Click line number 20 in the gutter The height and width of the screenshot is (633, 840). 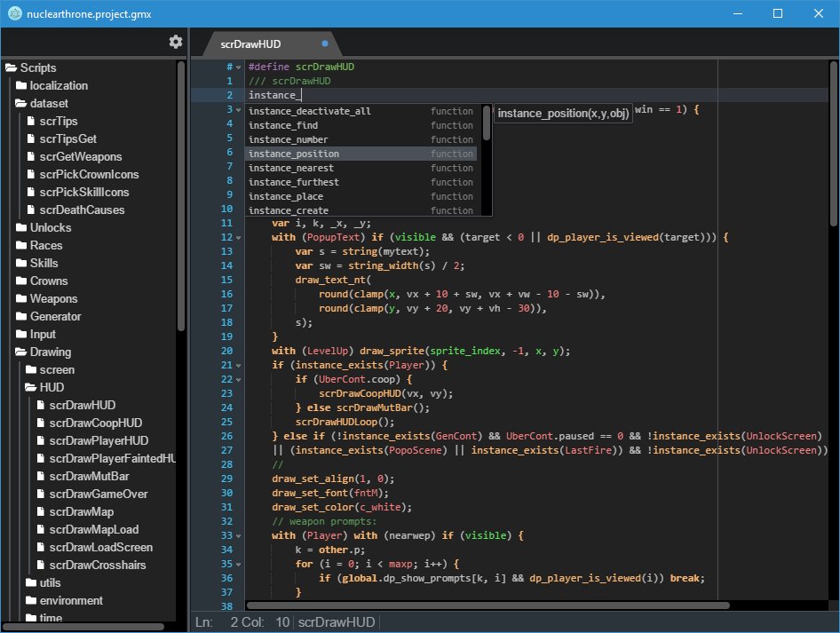pos(226,352)
